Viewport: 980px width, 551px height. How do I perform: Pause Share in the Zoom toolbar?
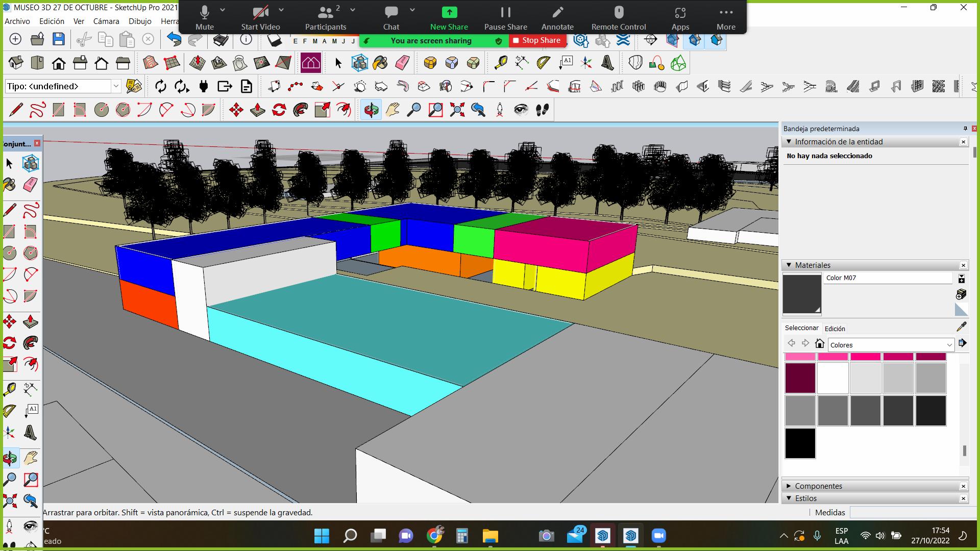click(505, 18)
